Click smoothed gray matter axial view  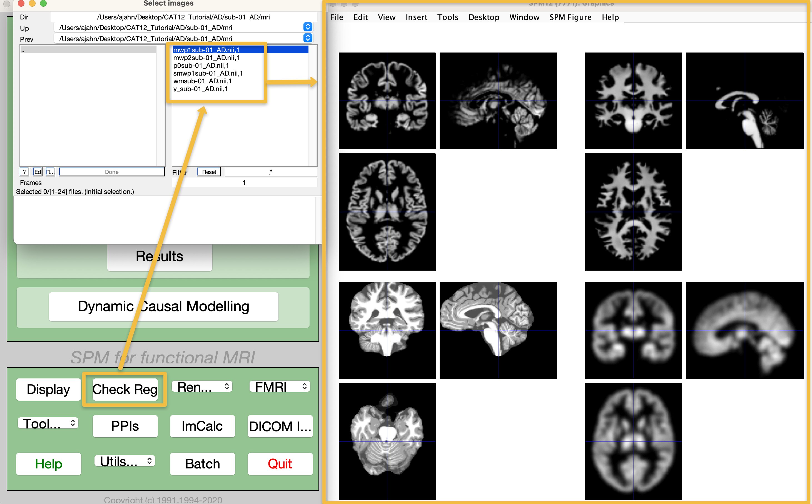633,441
